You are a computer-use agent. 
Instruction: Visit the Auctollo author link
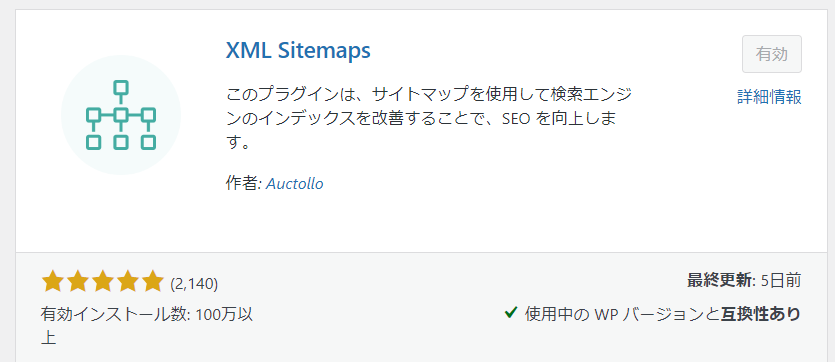point(294,184)
